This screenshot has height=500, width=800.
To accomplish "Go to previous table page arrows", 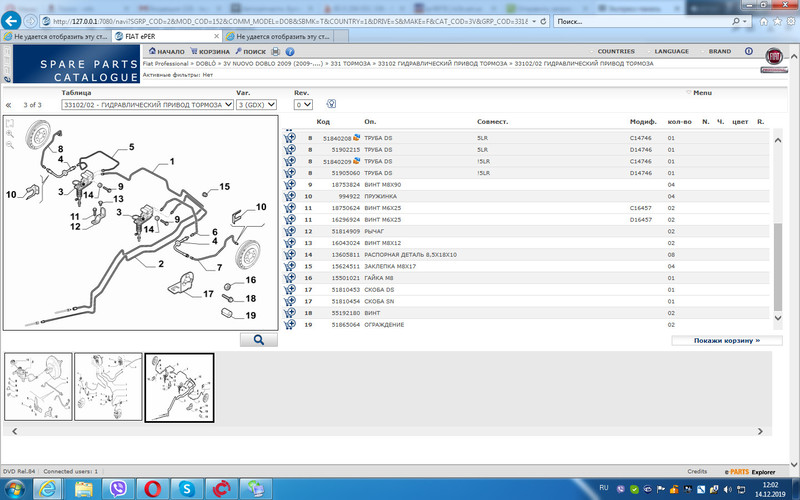I will [9, 105].
